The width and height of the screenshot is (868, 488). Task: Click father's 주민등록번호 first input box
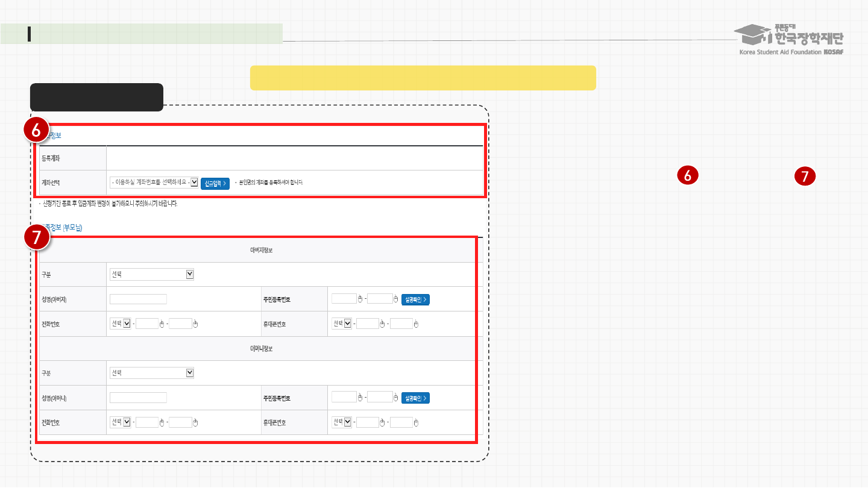344,299
